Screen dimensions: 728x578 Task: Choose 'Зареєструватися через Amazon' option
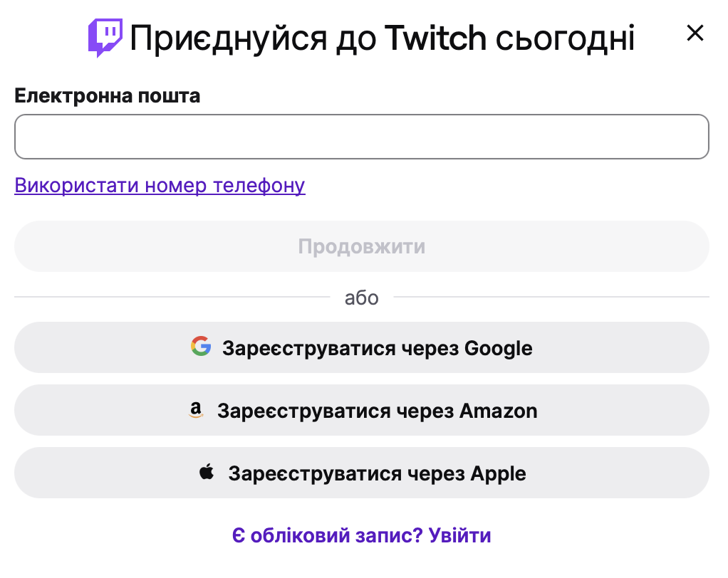click(362, 410)
